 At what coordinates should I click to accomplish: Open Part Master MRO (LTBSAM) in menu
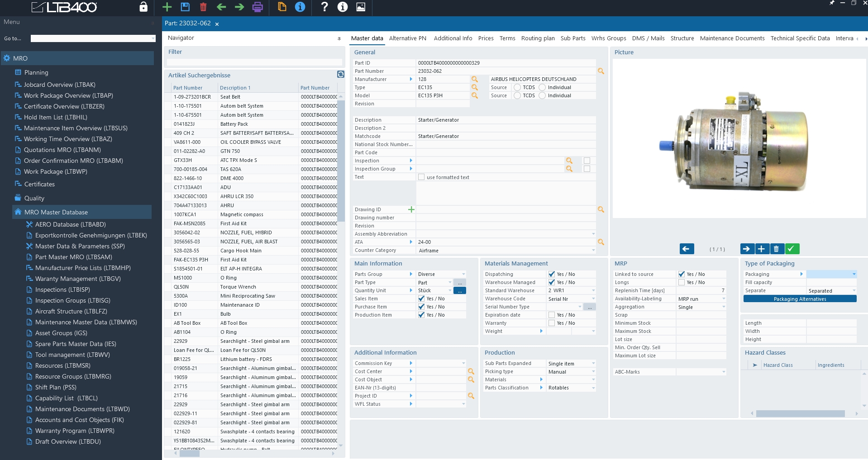74,257
